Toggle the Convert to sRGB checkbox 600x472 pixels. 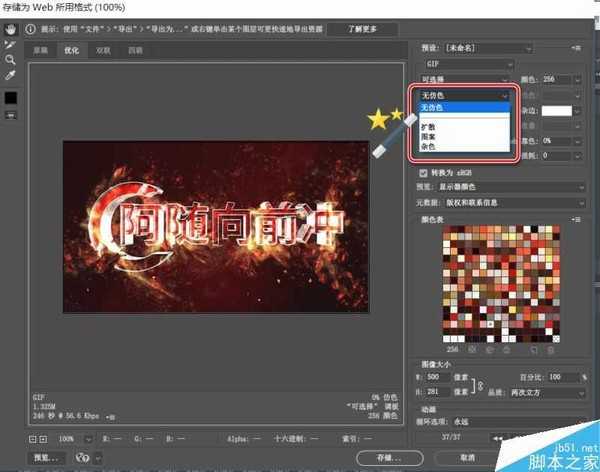(x=424, y=171)
